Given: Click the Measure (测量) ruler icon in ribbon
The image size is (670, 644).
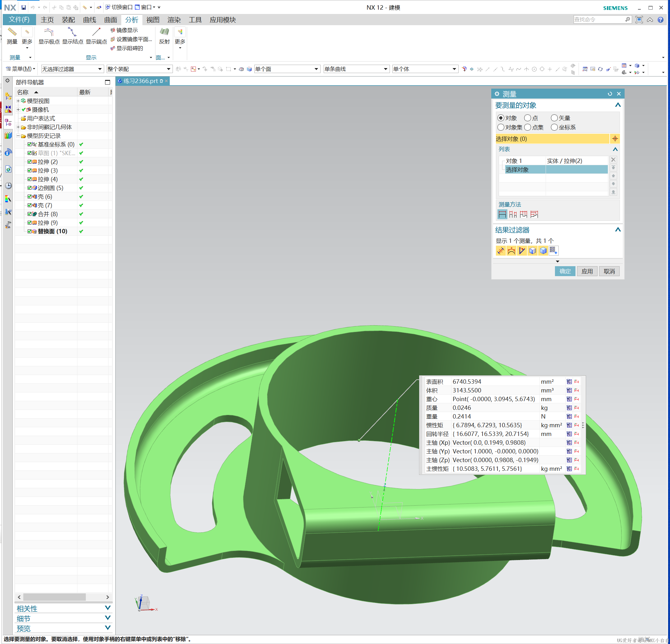Looking at the screenshot, I should tap(12, 32).
